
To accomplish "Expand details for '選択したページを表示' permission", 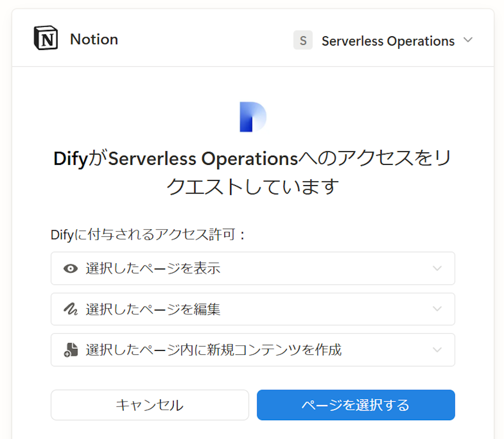I will pos(437,269).
